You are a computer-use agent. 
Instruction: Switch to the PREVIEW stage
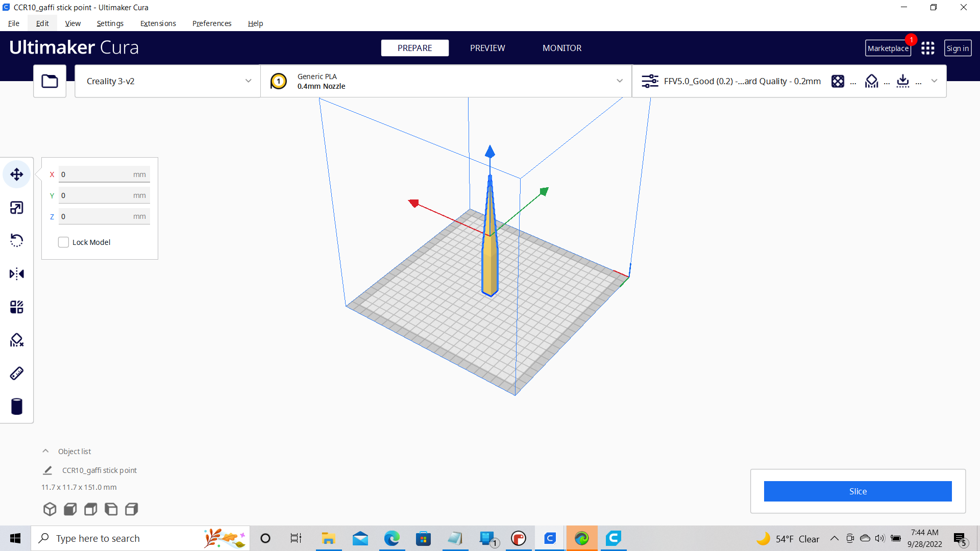point(487,48)
